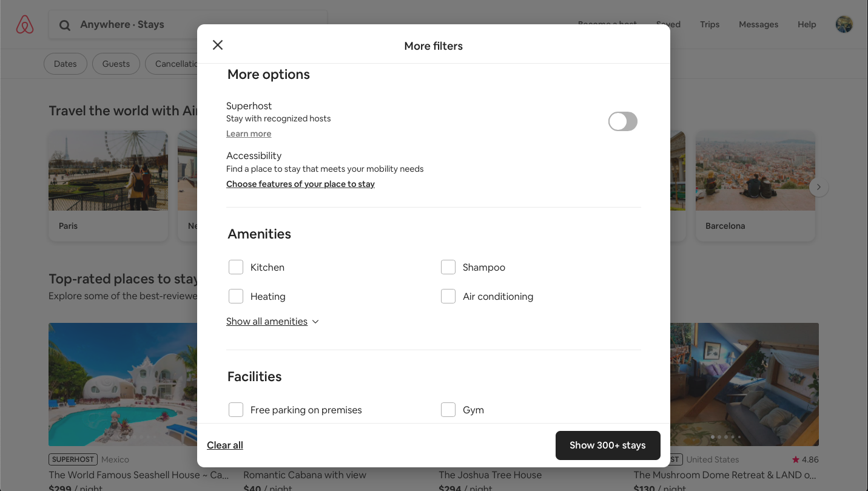868x491 pixels.
Task: Open the Dates filter dropdown
Action: 65,64
